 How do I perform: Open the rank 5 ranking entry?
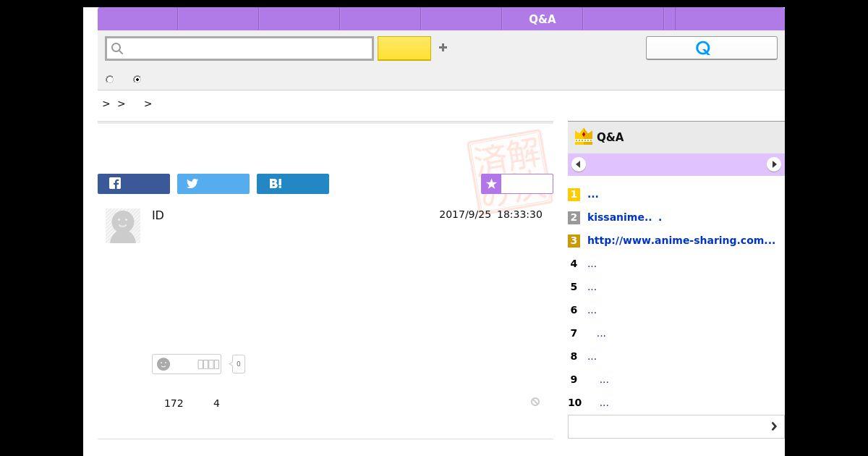click(x=592, y=287)
